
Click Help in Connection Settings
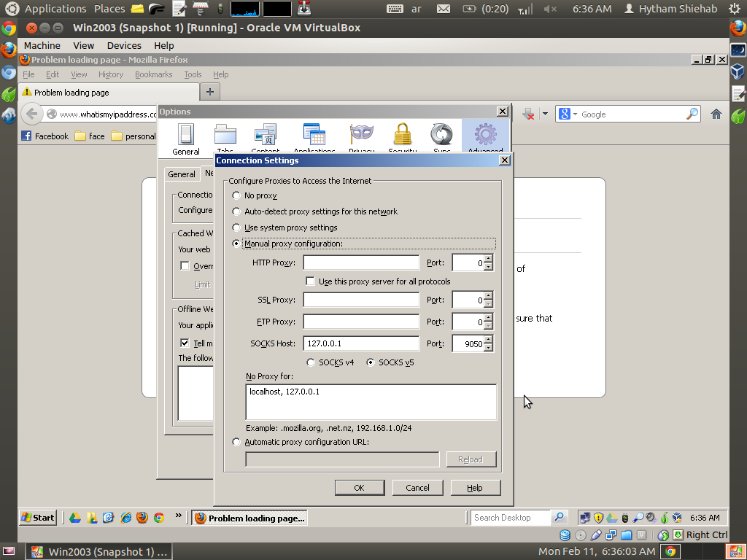pyautogui.click(x=475, y=488)
